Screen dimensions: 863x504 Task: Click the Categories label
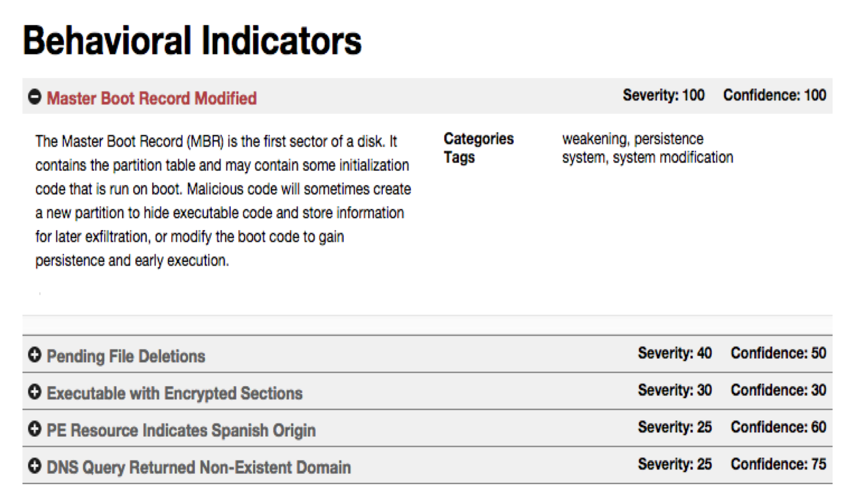point(479,139)
